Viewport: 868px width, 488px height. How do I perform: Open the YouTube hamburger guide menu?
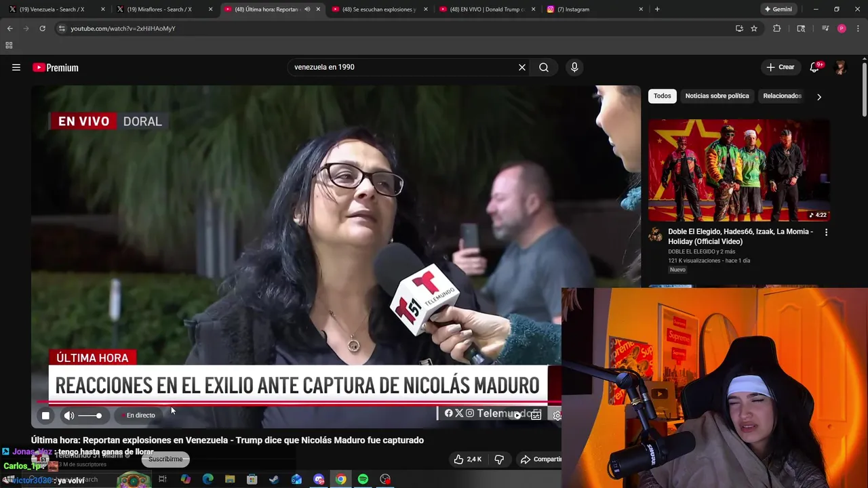click(x=16, y=67)
